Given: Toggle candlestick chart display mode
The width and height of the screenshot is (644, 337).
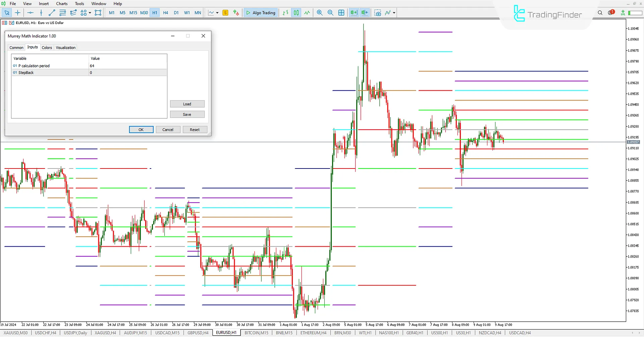Looking at the screenshot, I should pyautogui.click(x=296, y=13).
